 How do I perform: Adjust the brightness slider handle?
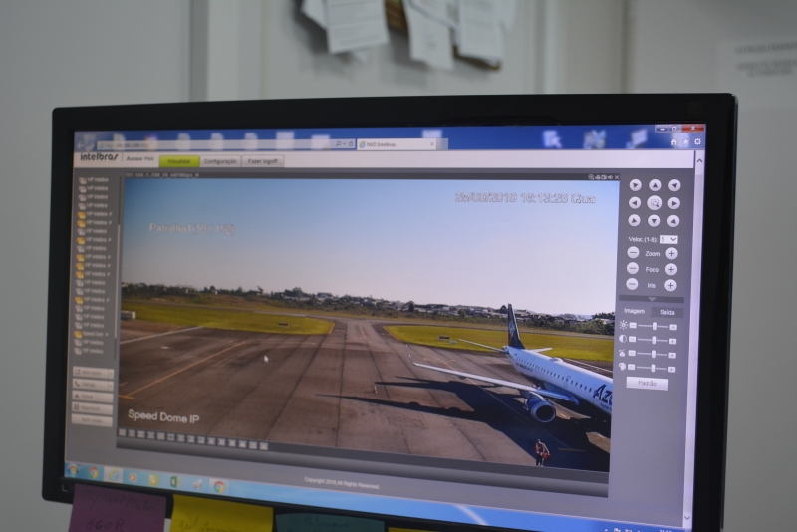(x=654, y=326)
